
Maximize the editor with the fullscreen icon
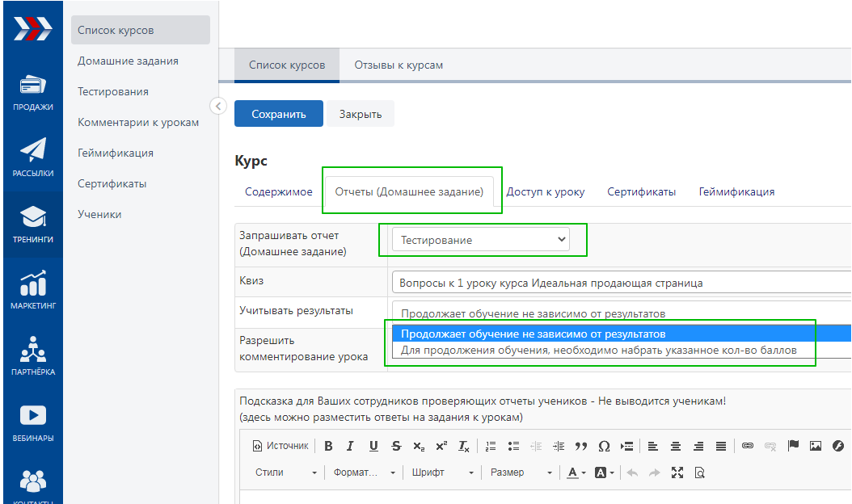(677, 472)
